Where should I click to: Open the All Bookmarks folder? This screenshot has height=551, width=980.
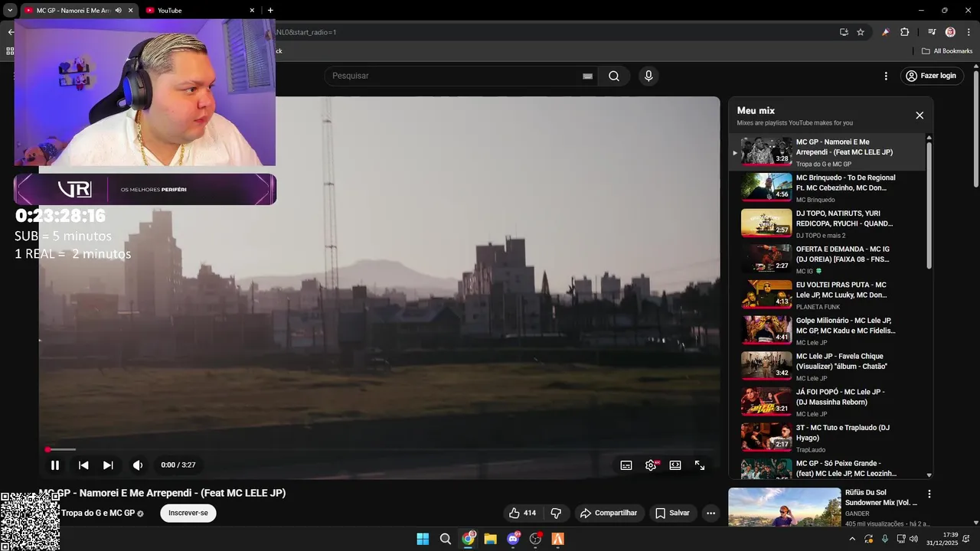(x=947, y=51)
